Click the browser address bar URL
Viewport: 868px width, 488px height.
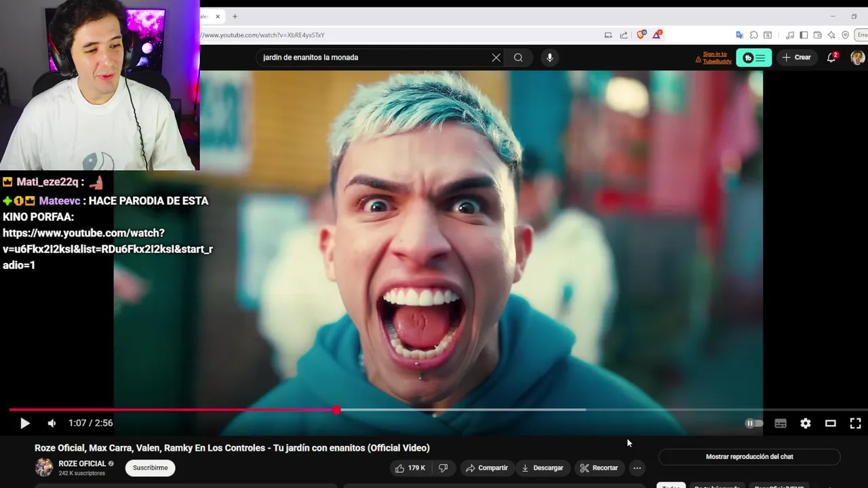click(263, 35)
